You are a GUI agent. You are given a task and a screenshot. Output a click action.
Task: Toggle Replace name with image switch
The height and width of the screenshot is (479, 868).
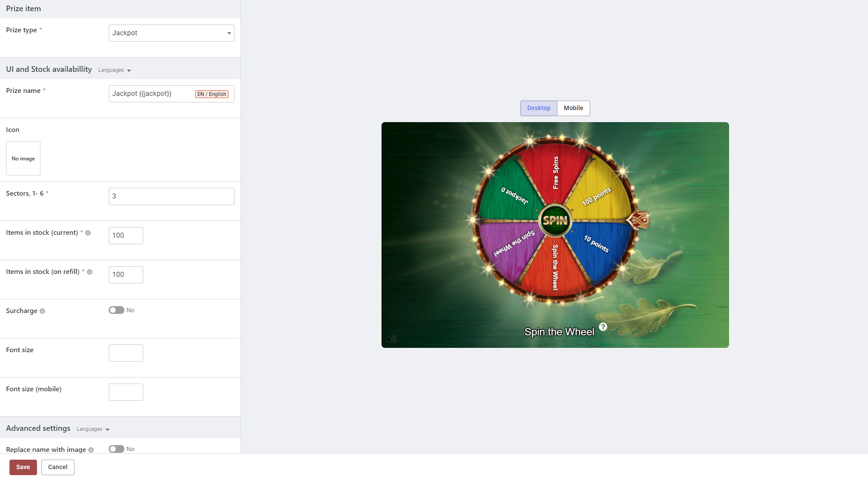tap(116, 449)
